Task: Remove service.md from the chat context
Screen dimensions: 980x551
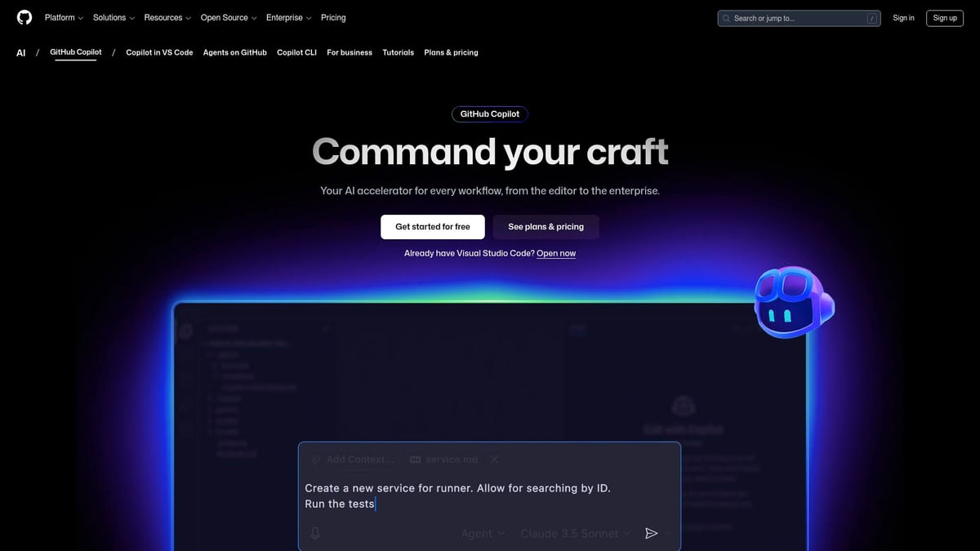Action: tap(494, 459)
